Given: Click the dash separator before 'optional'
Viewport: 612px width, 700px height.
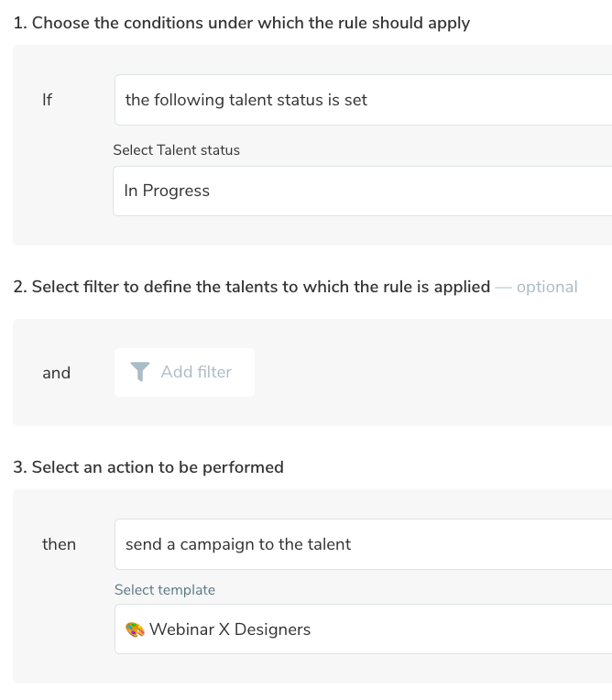Looking at the screenshot, I should point(503,287).
